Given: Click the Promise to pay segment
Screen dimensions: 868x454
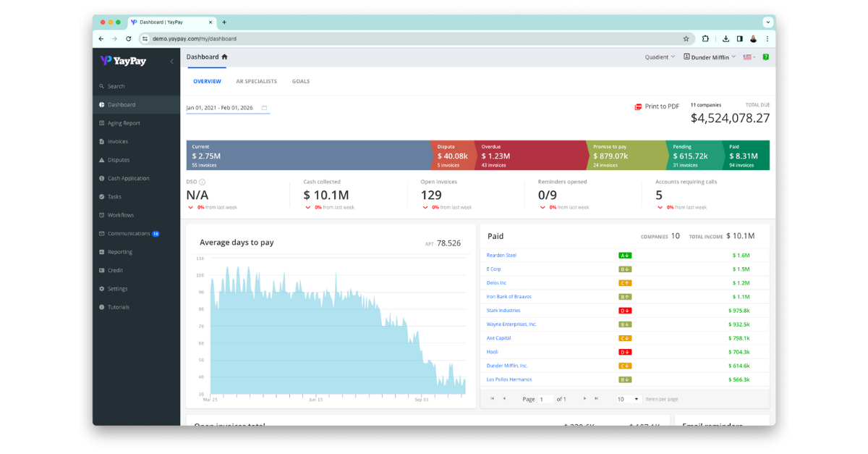Looking at the screenshot, I should (627, 156).
